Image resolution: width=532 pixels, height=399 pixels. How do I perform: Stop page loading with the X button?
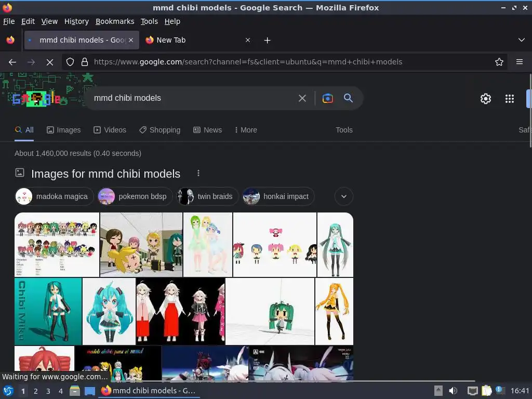(49, 62)
